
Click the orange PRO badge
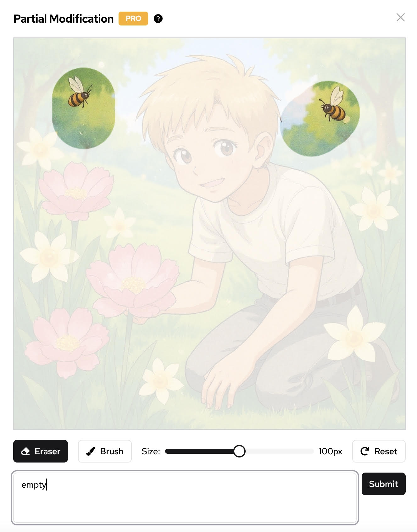click(x=133, y=19)
